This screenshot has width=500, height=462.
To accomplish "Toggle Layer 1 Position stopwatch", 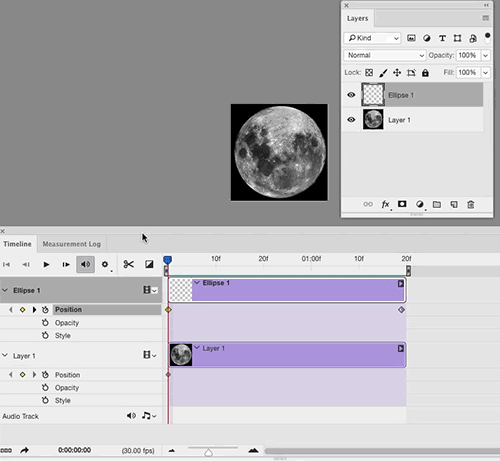I will 45,375.
